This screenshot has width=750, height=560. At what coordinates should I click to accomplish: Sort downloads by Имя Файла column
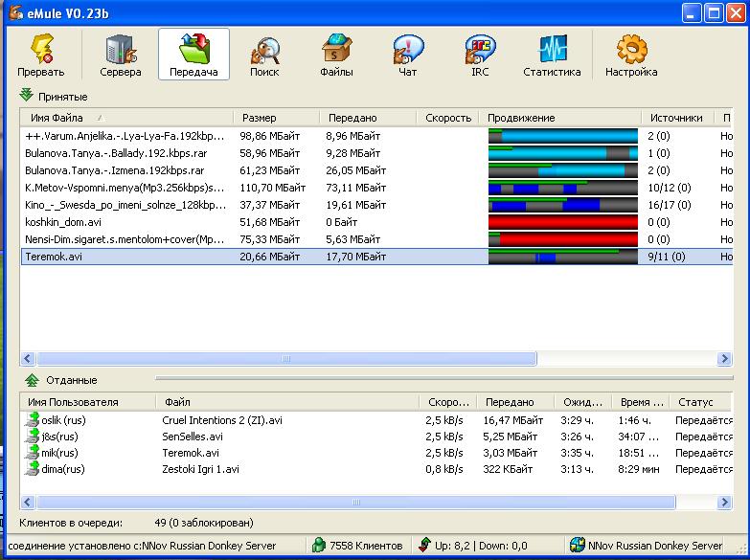click(126, 118)
